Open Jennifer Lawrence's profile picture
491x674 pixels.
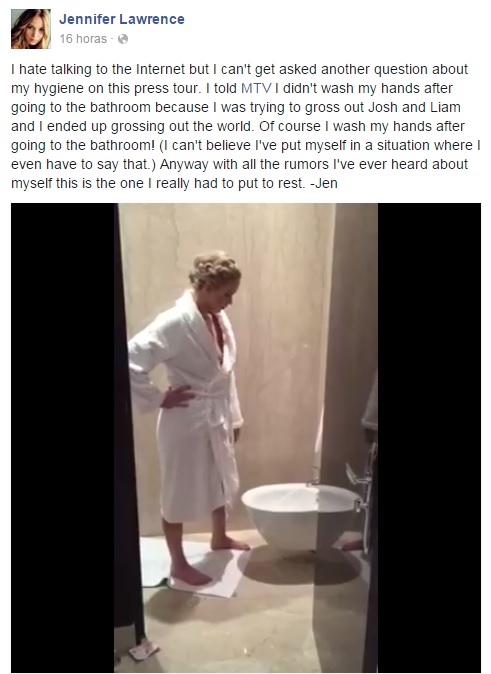click(x=31, y=29)
